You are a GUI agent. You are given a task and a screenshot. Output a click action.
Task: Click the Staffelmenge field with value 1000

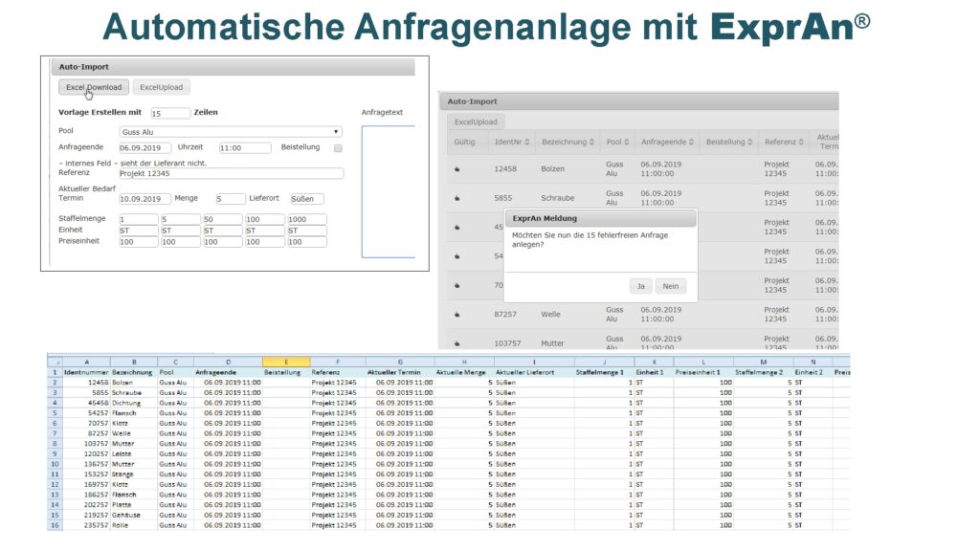click(x=307, y=219)
